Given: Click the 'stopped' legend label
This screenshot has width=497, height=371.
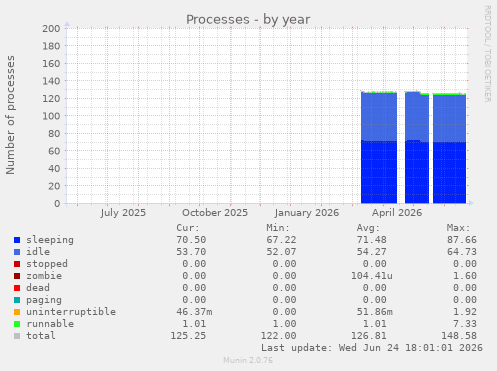Looking at the screenshot, I should tap(47, 264).
